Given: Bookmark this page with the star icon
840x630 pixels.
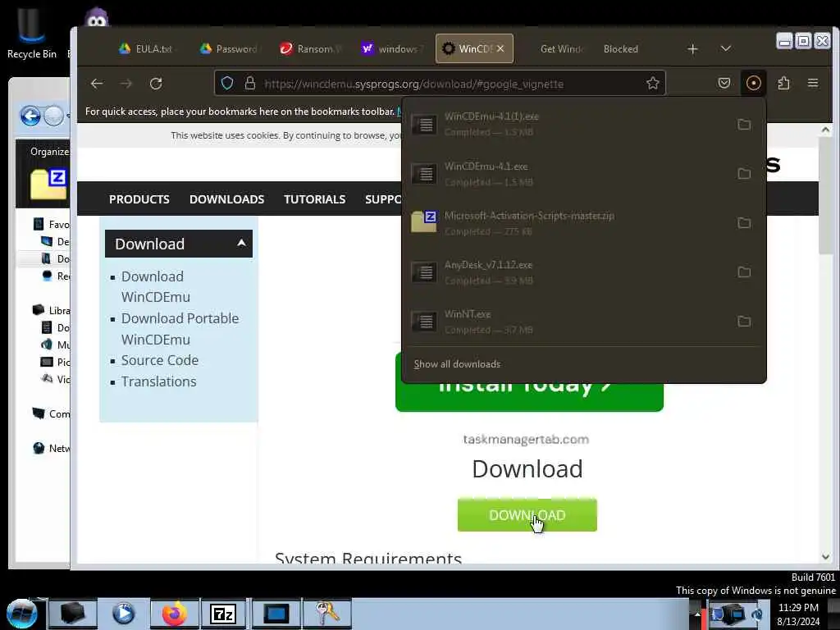Looking at the screenshot, I should click(652, 84).
